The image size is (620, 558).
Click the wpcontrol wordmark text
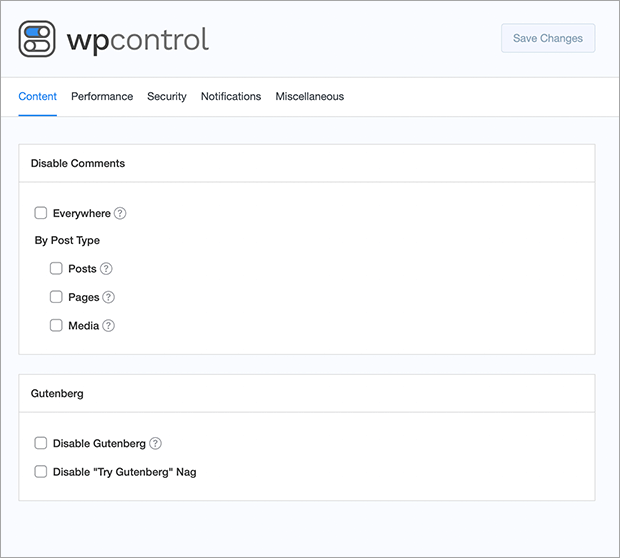click(x=138, y=40)
